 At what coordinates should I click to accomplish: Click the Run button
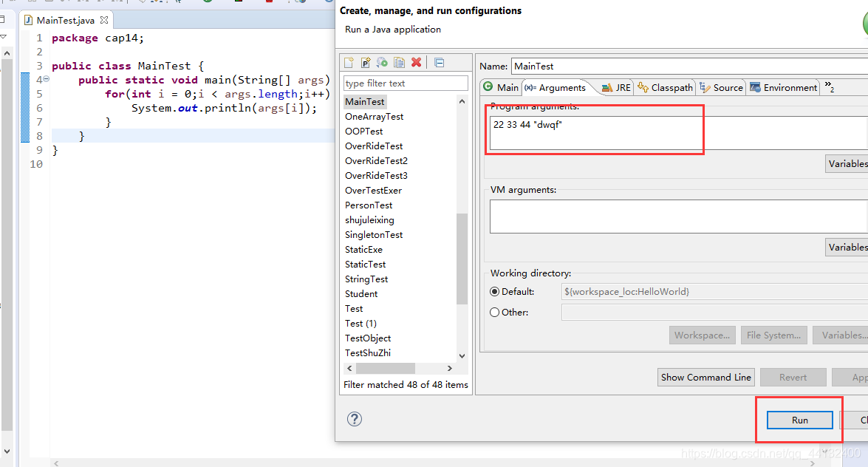[x=799, y=420]
